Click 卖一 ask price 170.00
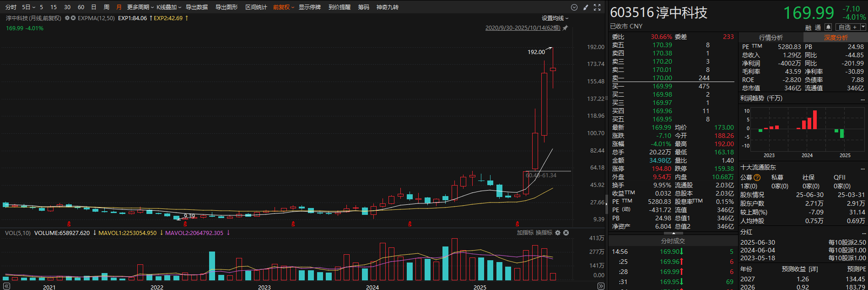 pos(662,78)
